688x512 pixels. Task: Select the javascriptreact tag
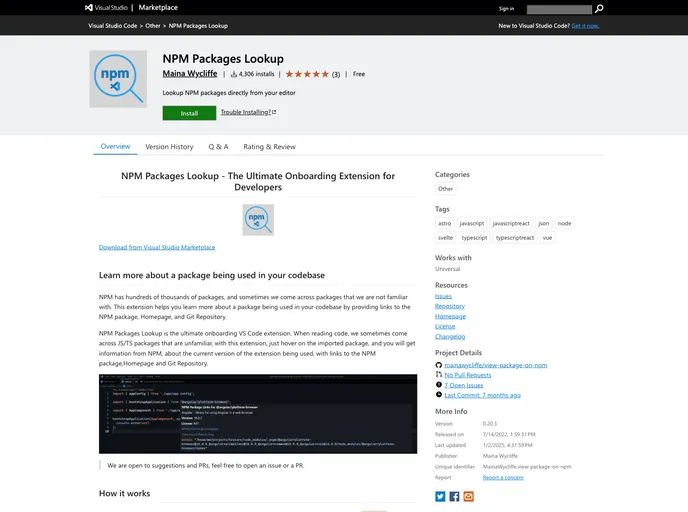(511, 223)
